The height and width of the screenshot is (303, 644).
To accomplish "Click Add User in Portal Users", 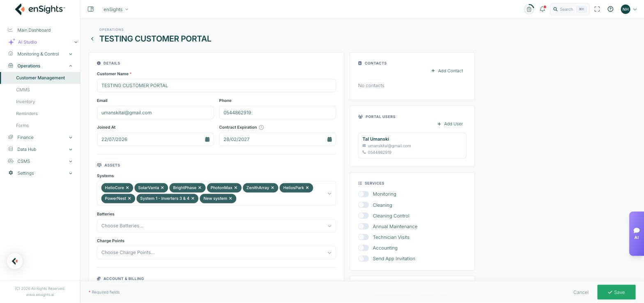I will pyautogui.click(x=450, y=124).
